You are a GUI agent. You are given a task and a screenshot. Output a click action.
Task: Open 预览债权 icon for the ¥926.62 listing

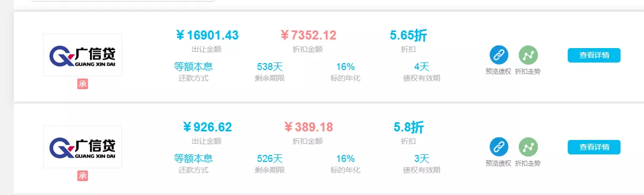pos(498,146)
